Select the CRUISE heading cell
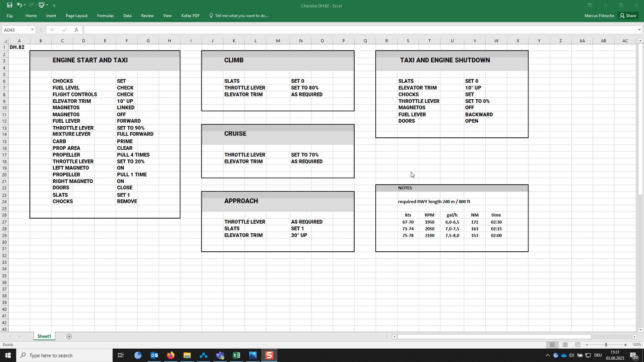The width and height of the screenshot is (644, 362). click(x=235, y=134)
